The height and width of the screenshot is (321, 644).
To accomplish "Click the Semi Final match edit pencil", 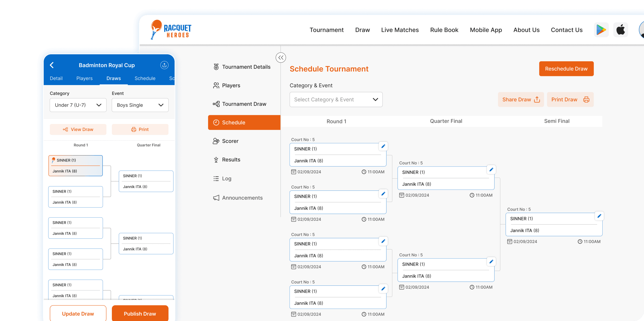I will (x=599, y=216).
